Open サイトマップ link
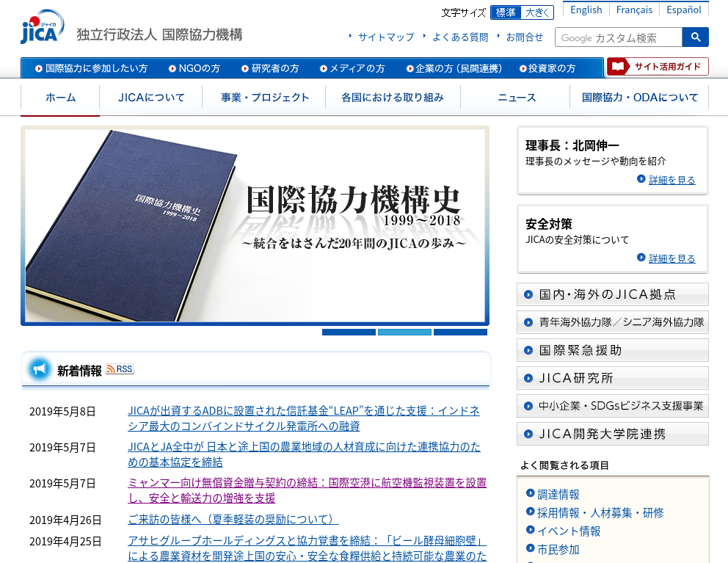 tap(386, 37)
